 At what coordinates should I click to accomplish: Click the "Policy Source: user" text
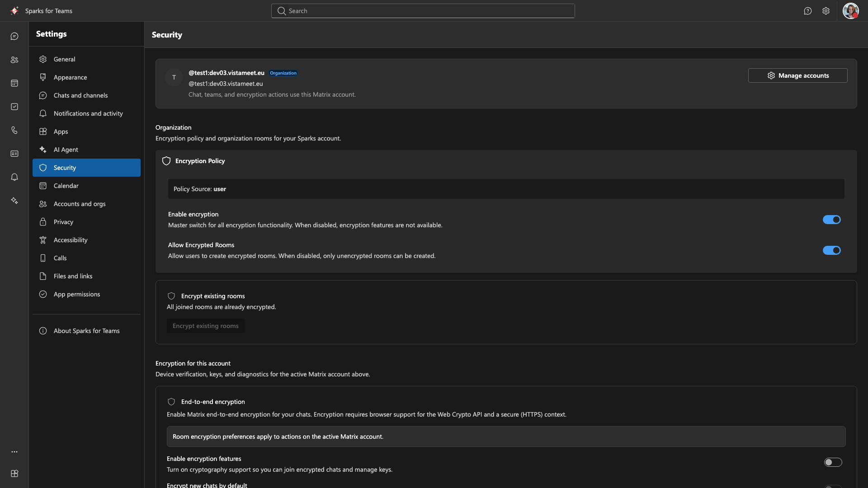tap(200, 189)
